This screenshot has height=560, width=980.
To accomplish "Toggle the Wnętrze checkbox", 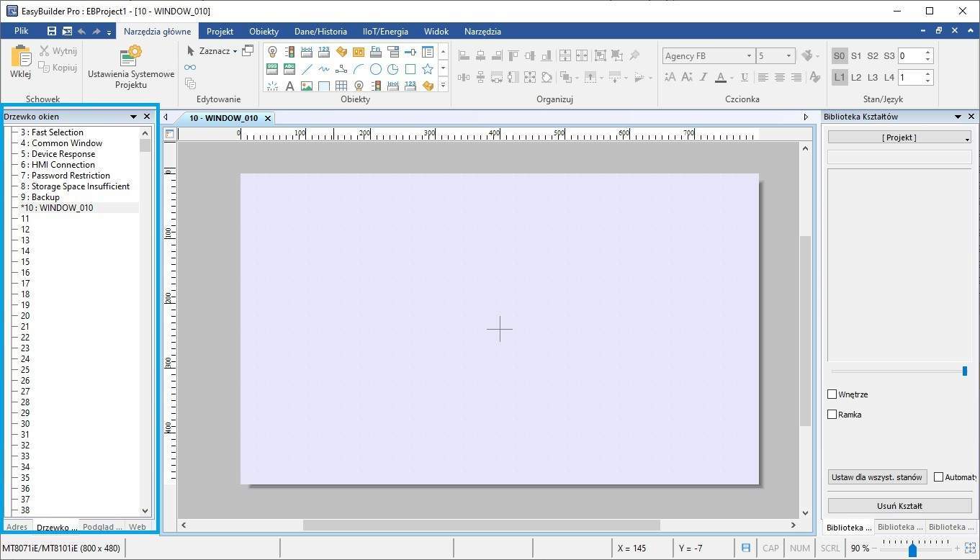I will (832, 394).
